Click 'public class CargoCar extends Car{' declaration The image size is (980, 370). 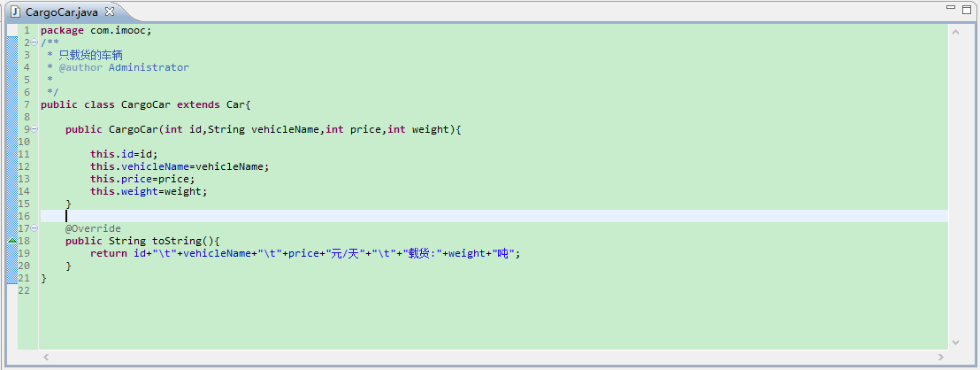pyautogui.click(x=146, y=104)
